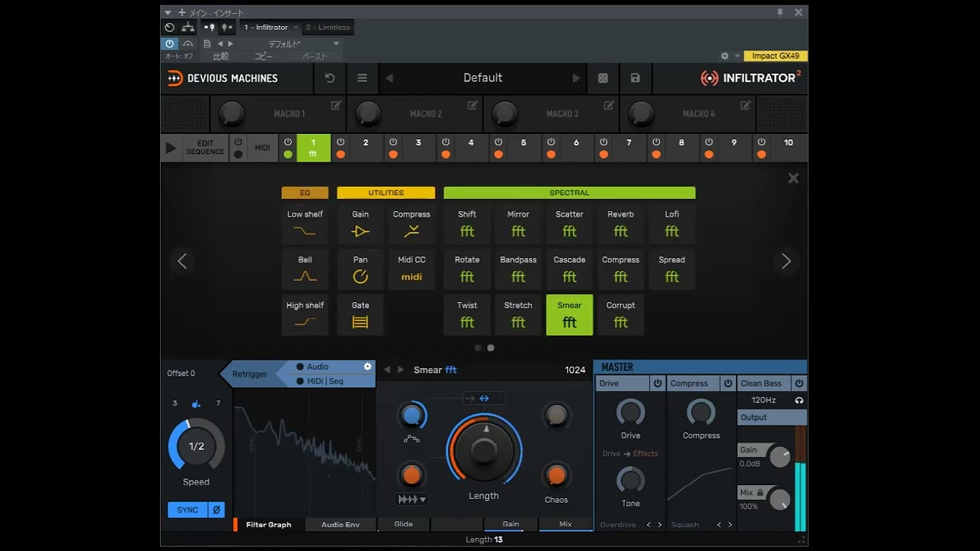This screenshot has width=980, height=551.
Task: Toggle the Clean Bass power switch
Action: click(799, 383)
